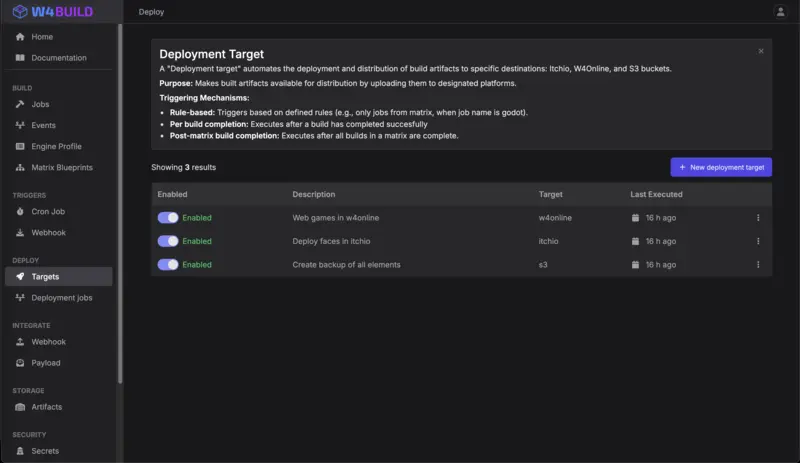Click the Triggers Webhook download icon
The image size is (800, 463).
point(20,233)
